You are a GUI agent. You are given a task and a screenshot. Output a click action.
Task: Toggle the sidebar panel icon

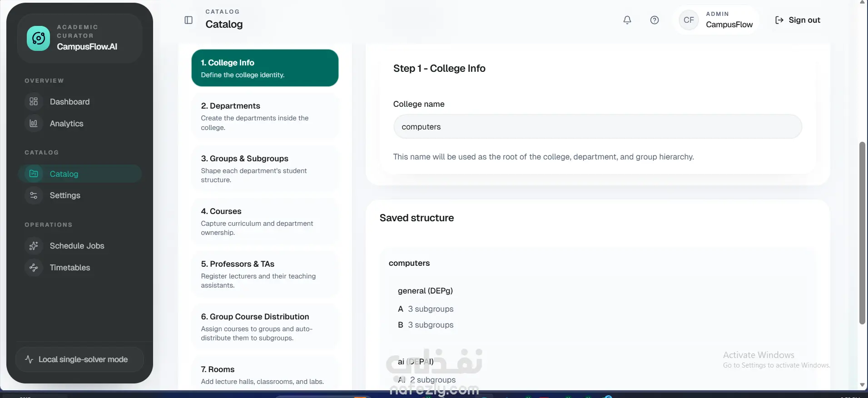pyautogui.click(x=188, y=20)
